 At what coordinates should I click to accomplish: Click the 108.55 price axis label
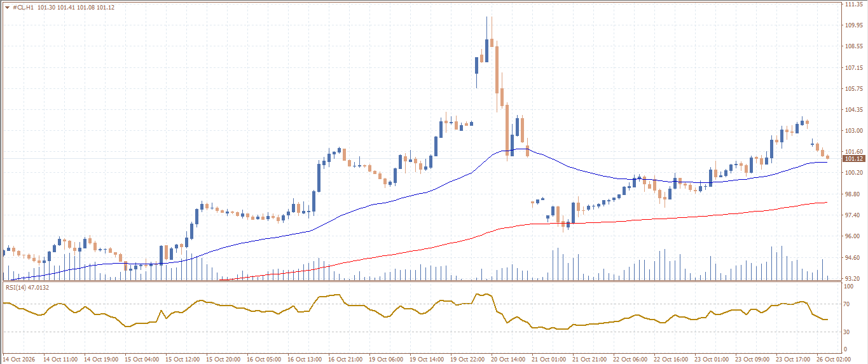tap(853, 46)
